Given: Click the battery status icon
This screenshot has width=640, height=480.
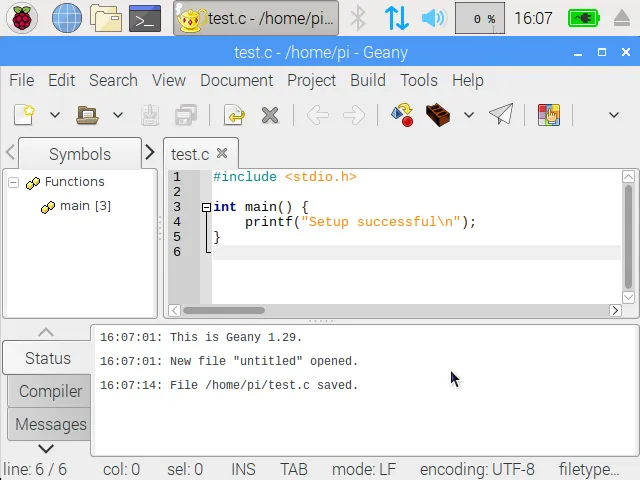Looking at the screenshot, I should click(x=584, y=18).
